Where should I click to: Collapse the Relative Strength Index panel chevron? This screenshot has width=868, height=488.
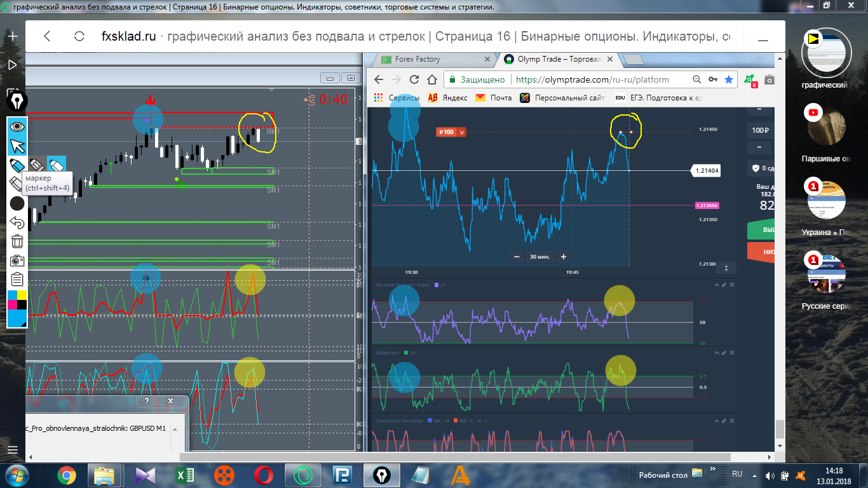coord(716,285)
